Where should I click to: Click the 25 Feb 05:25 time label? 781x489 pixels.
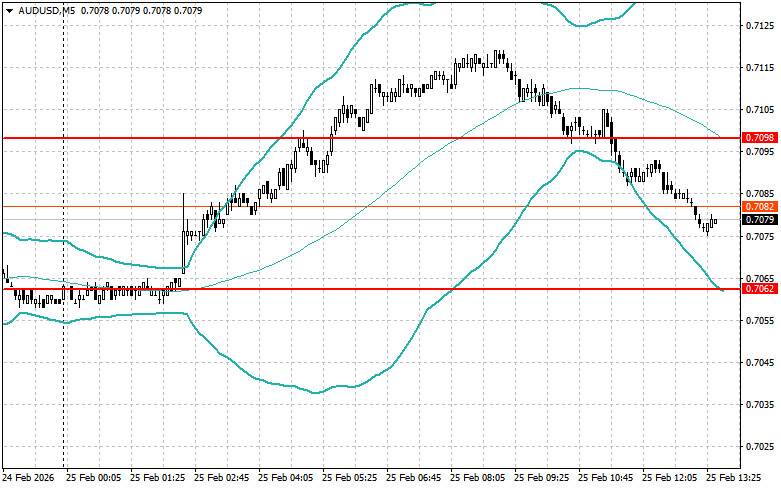click(349, 478)
